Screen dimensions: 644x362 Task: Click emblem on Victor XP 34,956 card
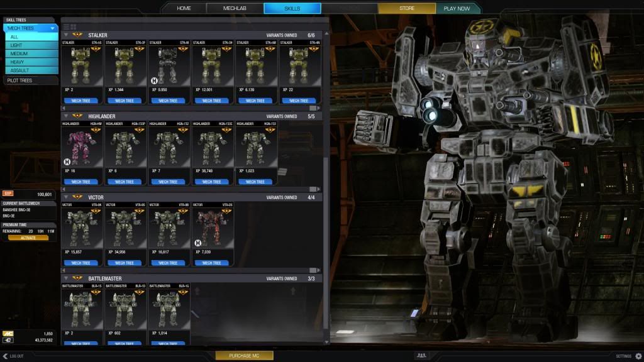pyautogui.click(x=139, y=211)
